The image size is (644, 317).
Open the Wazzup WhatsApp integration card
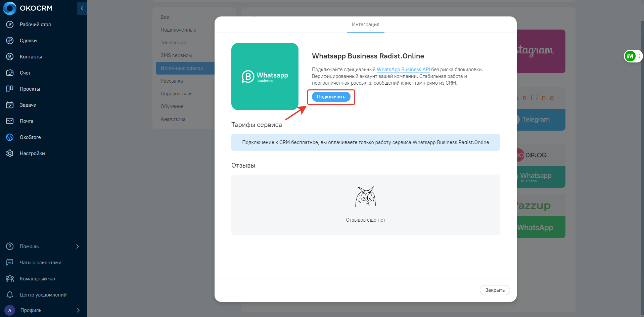(541, 216)
